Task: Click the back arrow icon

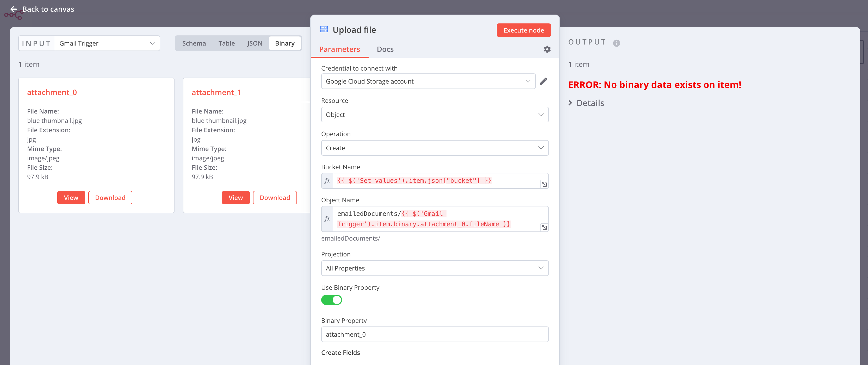Action: [14, 9]
